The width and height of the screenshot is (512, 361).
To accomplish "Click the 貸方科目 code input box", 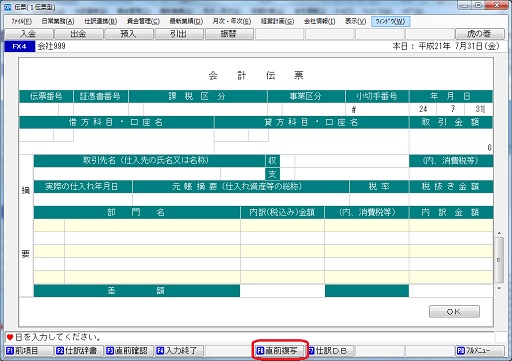I will [231, 135].
